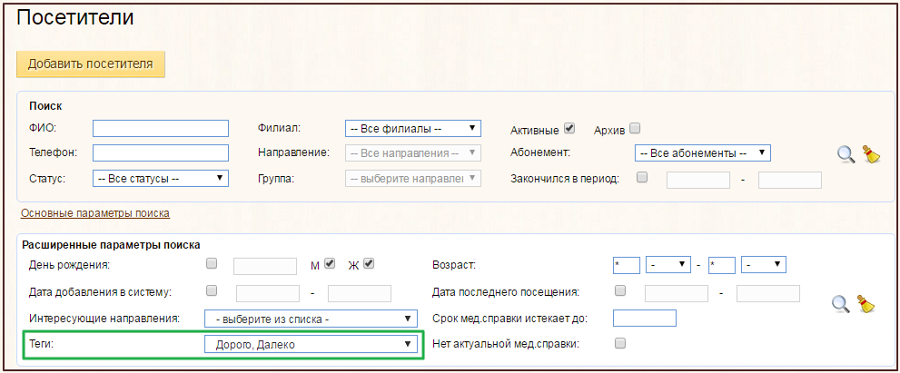This screenshot has width=900, height=373.
Task: Expand Интересующие направления dropdown
Action: [311, 318]
